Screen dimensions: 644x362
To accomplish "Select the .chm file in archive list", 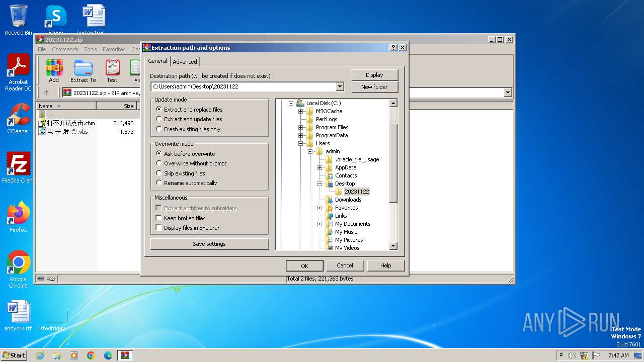I will click(67, 123).
